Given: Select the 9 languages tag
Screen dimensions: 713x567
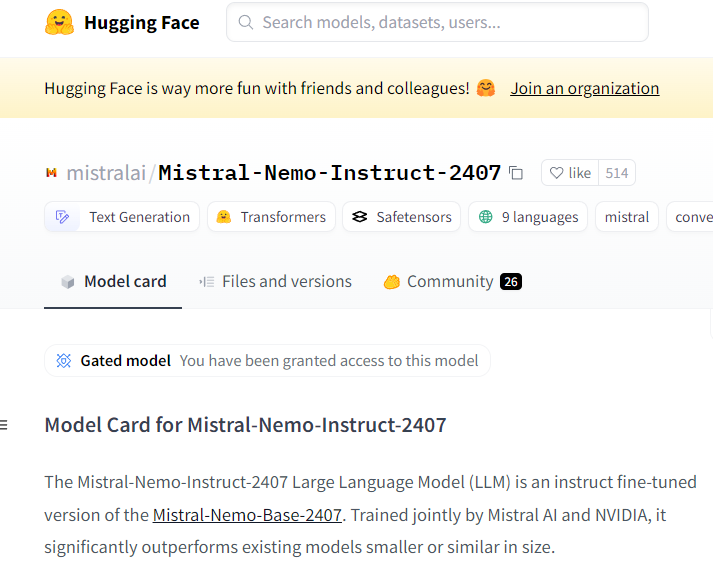Looking at the screenshot, I should [528, 217].
